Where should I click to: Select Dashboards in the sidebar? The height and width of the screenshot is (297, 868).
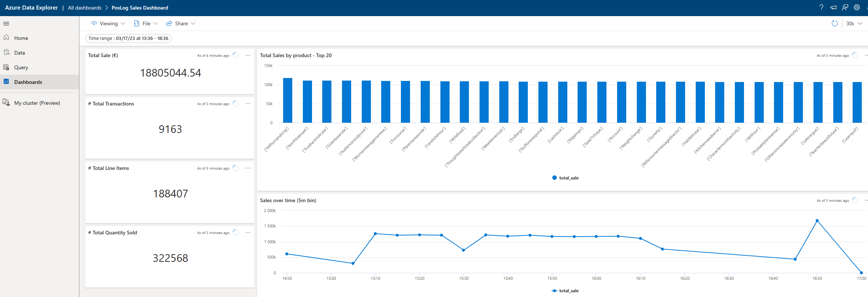click(40, 82)
